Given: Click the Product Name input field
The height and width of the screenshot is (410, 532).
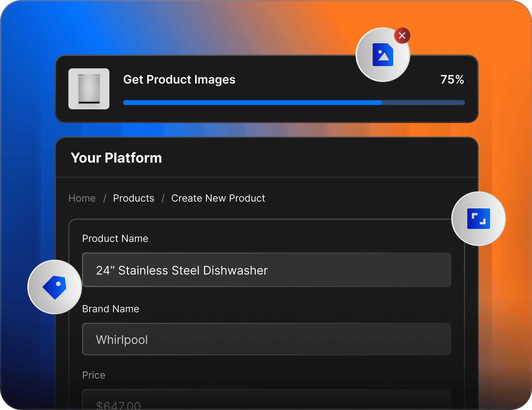Looking at the screenshot, I should (266, 270).
